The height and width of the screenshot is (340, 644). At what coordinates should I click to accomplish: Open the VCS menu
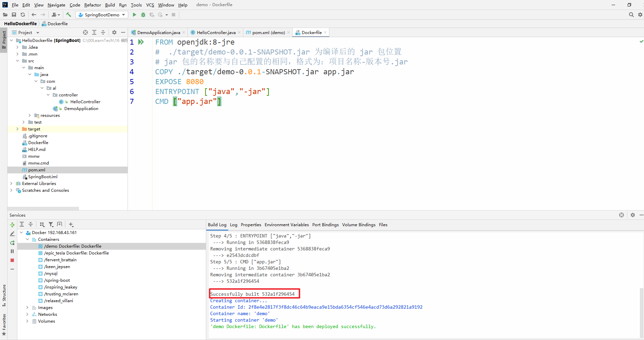click(x=150, y=5)
